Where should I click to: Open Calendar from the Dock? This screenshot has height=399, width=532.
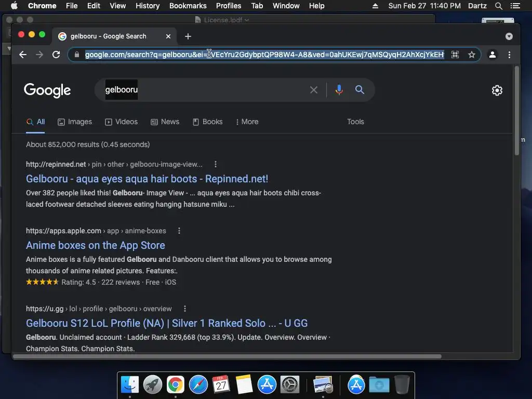pyautogui.click(x=221, y=385)
